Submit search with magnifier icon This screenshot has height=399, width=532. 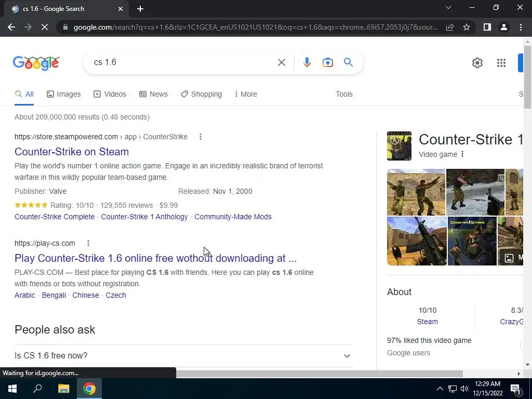pos(348,62)
